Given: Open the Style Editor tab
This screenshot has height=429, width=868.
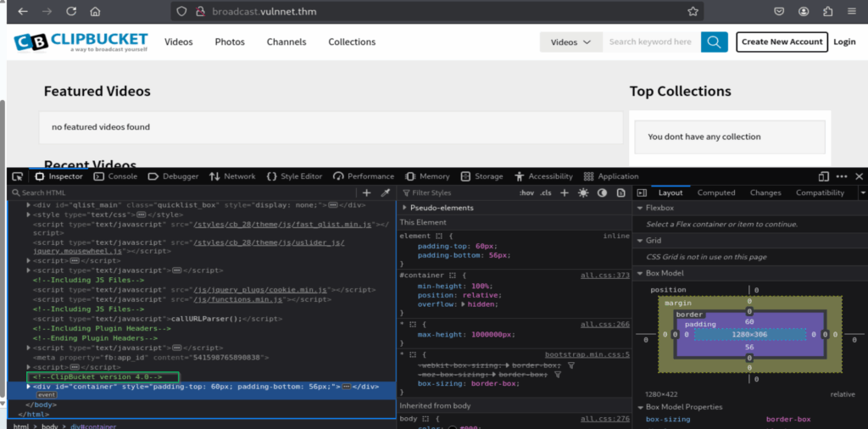Looking at the screenshot, I should 294,176.
